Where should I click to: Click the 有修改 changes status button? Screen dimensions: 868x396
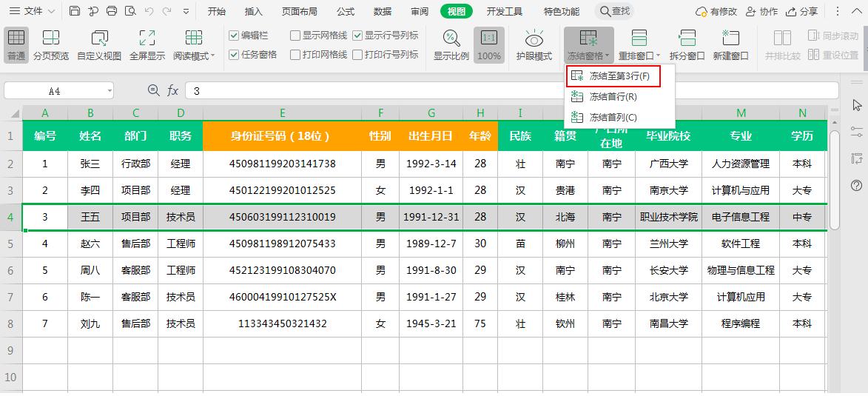pyautogui.click(x=716, y=11)
